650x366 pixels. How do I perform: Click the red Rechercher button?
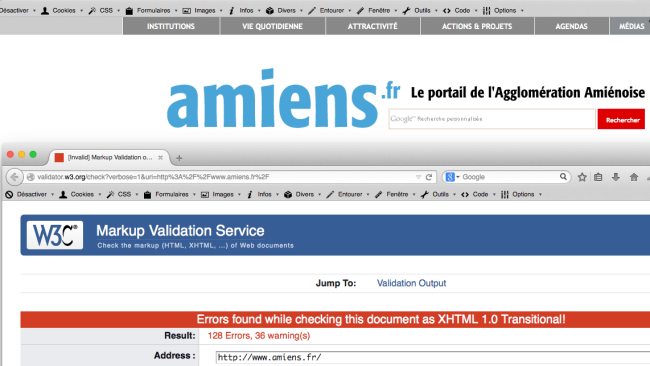[x=621, y=120]
